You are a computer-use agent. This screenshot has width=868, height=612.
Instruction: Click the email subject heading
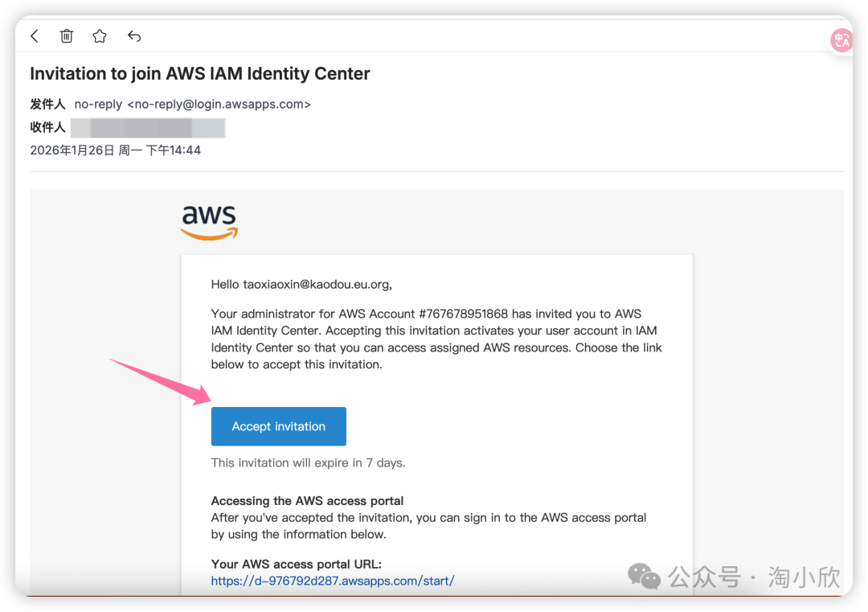click(x=200, y=74)
